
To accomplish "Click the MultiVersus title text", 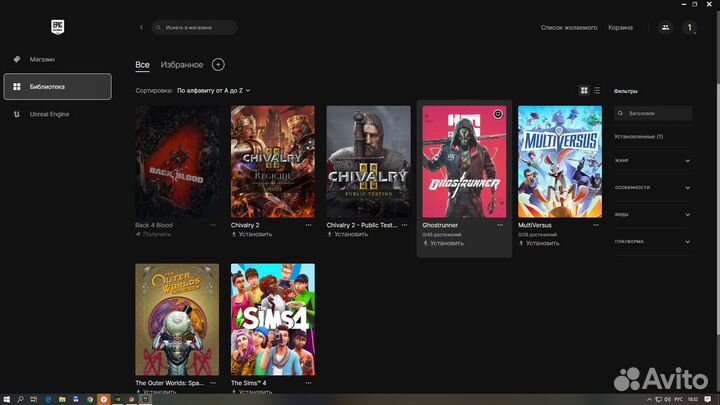I will (x=535, y=225).
